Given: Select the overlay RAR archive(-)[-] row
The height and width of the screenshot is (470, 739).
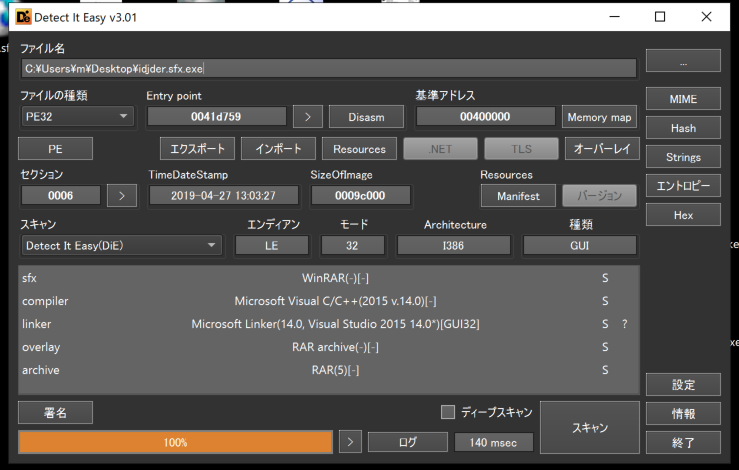Looking at the screenshot, I should (328, 347).
